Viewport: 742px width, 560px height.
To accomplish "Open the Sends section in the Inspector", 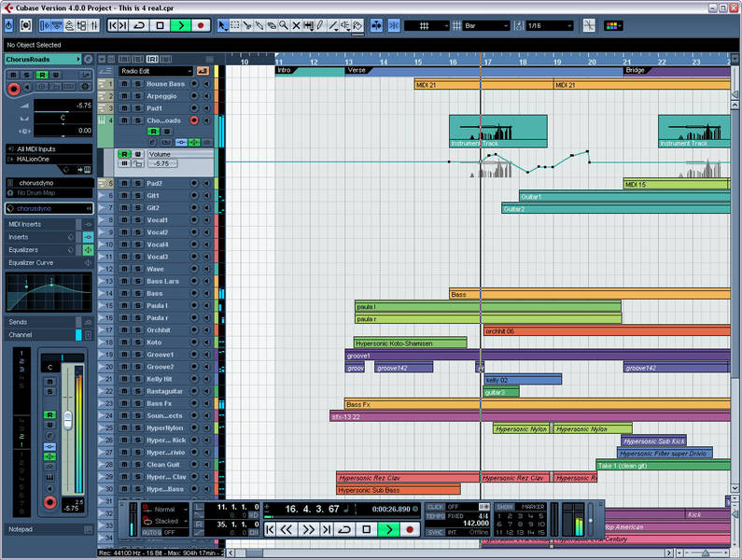I will [41, 322].
